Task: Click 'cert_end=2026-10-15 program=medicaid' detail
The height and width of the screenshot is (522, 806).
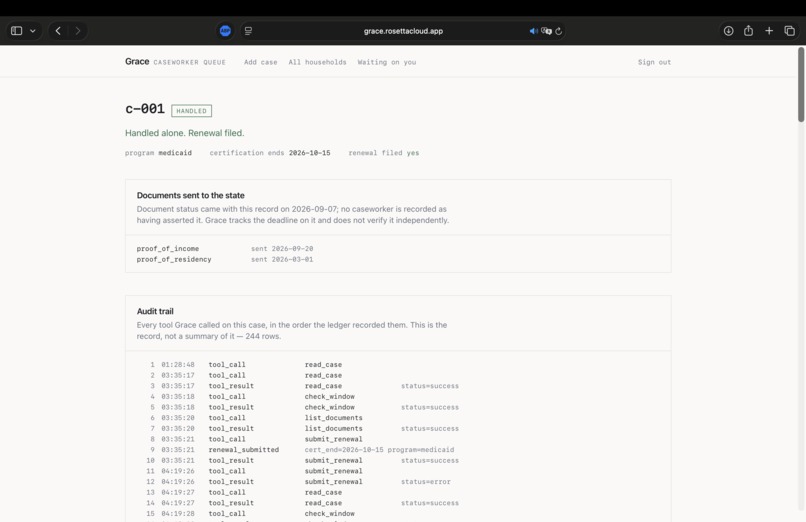Action: [x=379, y=450]
